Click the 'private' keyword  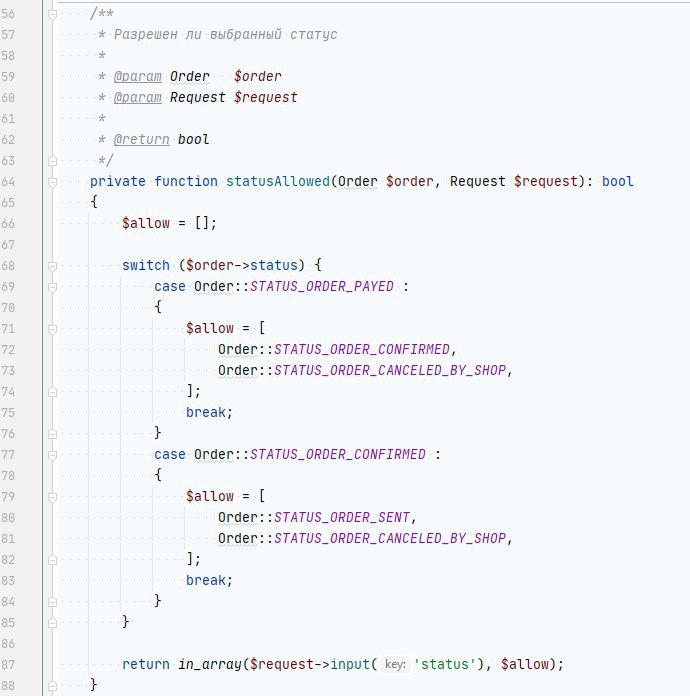tap(118, 182)
